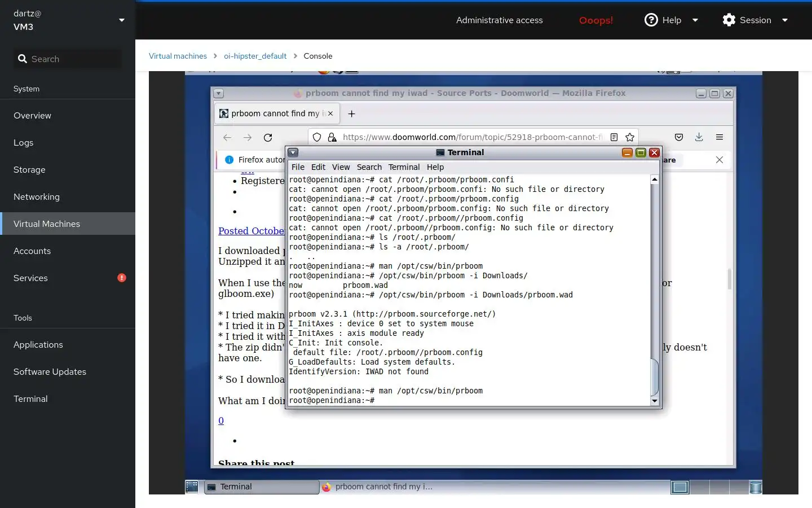
Task: Select first workspace in workspace switcher
Action: 680,487
